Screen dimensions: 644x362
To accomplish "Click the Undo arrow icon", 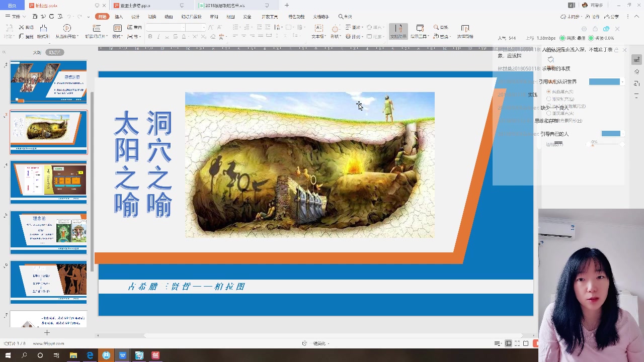I will (70, 17).
